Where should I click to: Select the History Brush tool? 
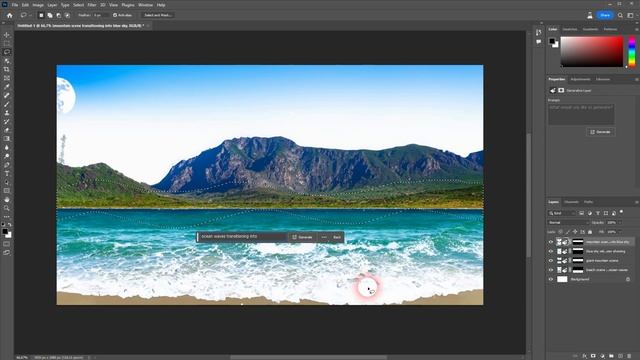(7, 121)
